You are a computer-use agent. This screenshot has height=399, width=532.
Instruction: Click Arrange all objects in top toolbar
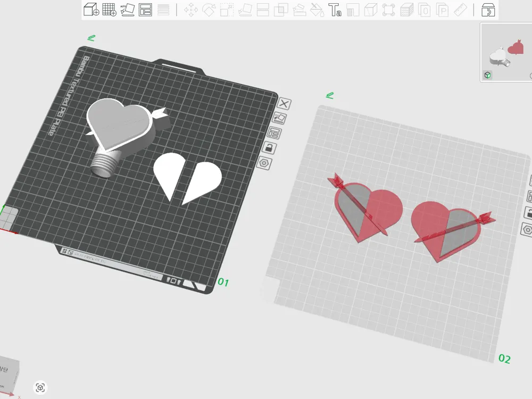pyautogui.click(x=145, y=10)
